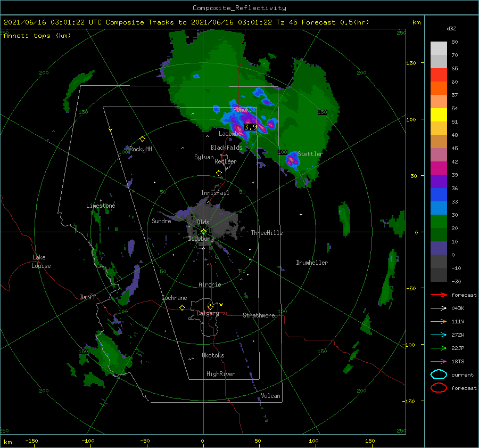This screenshot has height=448, width=479.
Task: Click the Vulcan label
Action: click(271, 396)
